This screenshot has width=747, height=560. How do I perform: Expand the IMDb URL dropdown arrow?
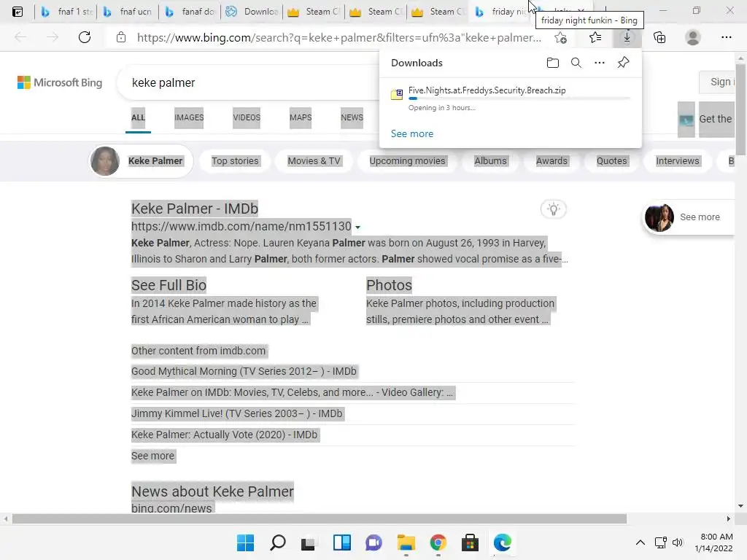[x=357, y=227]
